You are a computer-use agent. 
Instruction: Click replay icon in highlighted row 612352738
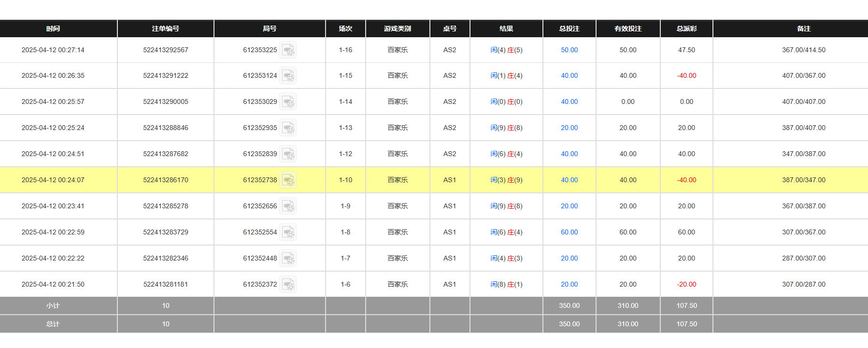point(288,180)
